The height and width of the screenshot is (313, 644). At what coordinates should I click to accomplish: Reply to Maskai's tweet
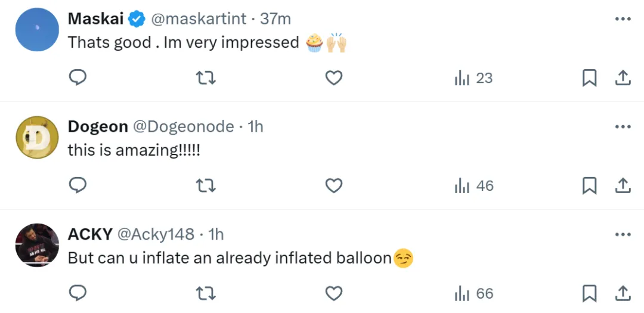point(77,78)
